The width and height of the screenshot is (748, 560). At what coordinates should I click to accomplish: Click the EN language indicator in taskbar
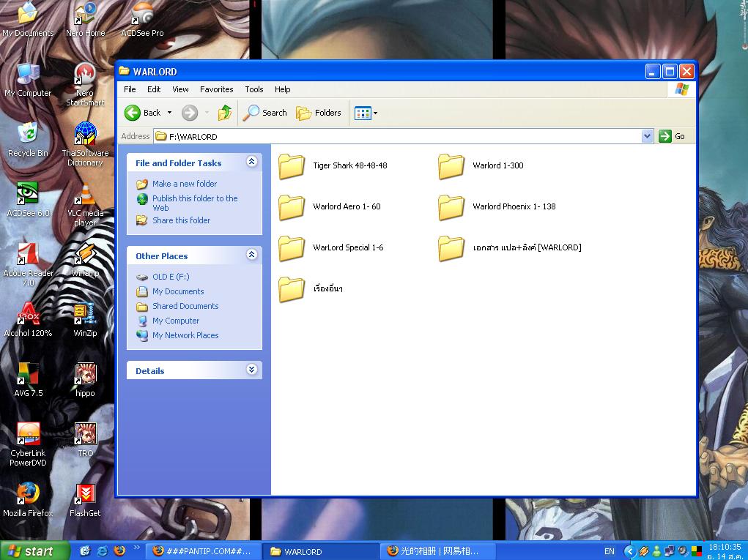(610, 551)
